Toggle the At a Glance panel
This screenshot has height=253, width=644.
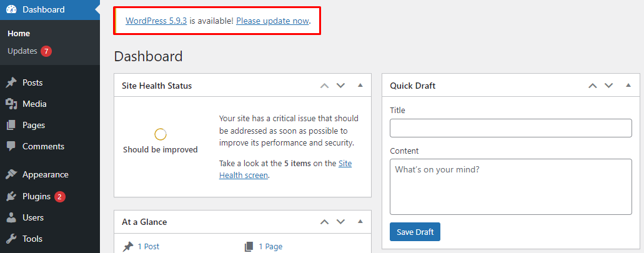click(x=360, y=222)
